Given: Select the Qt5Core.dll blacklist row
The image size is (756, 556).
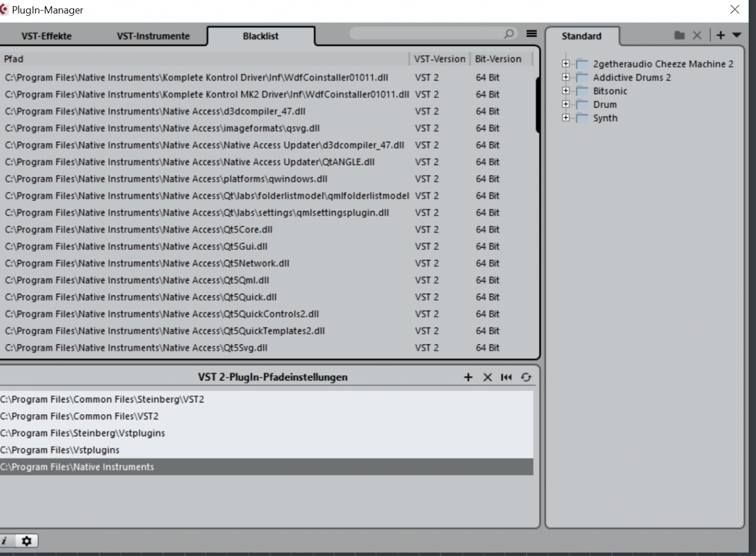Looking at the screenshot, I should click(266, 229).
